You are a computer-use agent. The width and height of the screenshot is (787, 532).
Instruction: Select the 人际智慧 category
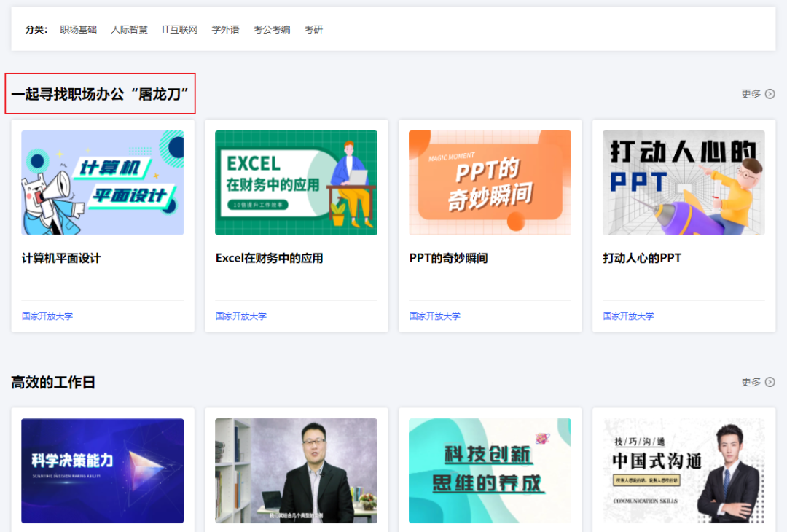(x=130, y=30)
